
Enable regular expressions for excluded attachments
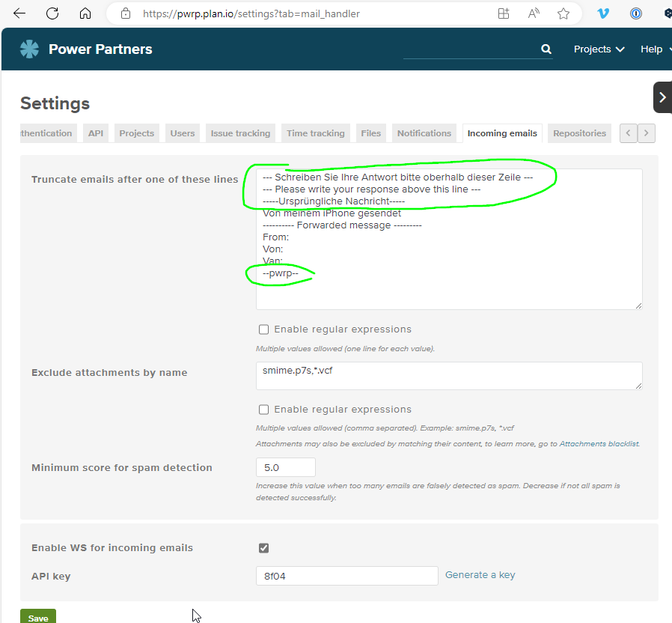263,410
